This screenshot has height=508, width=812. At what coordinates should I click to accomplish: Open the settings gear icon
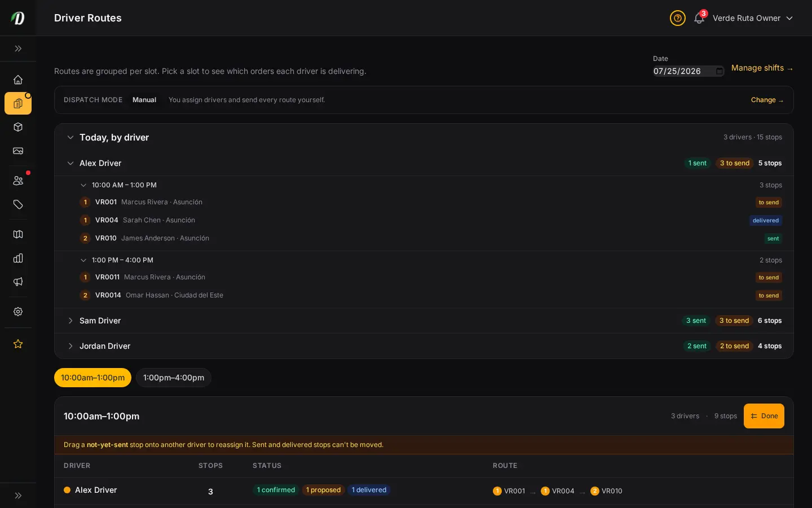click(18, 312)
